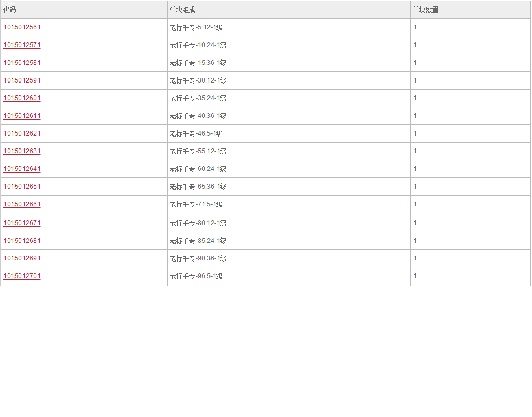Click the 单块数量 column header

coord(470,10)
